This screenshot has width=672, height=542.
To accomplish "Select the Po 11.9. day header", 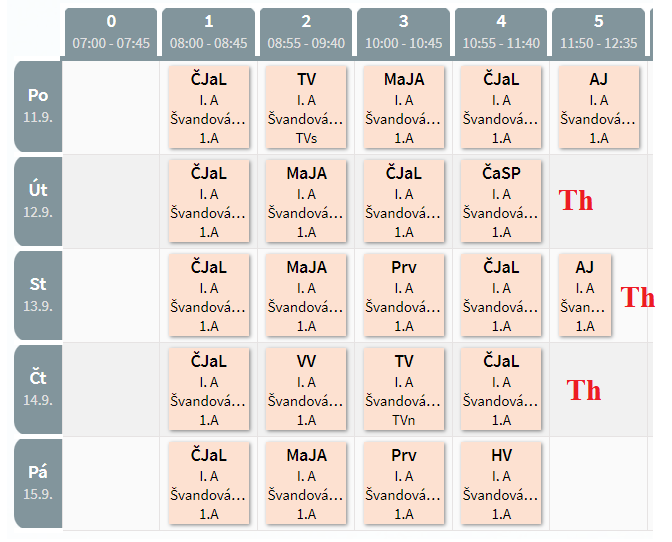I will point(38,104).
